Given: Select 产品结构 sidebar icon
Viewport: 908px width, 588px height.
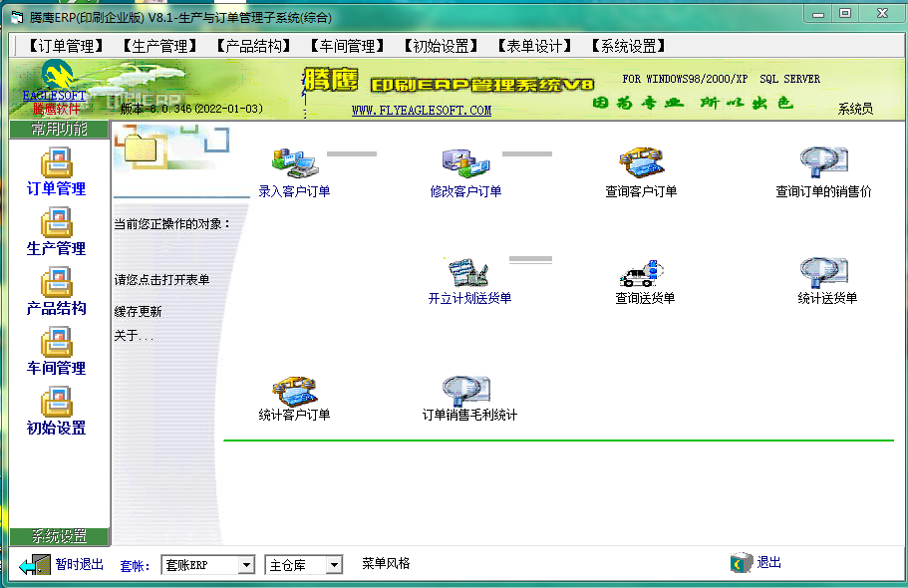Looking at the screenshot, I should [56, 282].
